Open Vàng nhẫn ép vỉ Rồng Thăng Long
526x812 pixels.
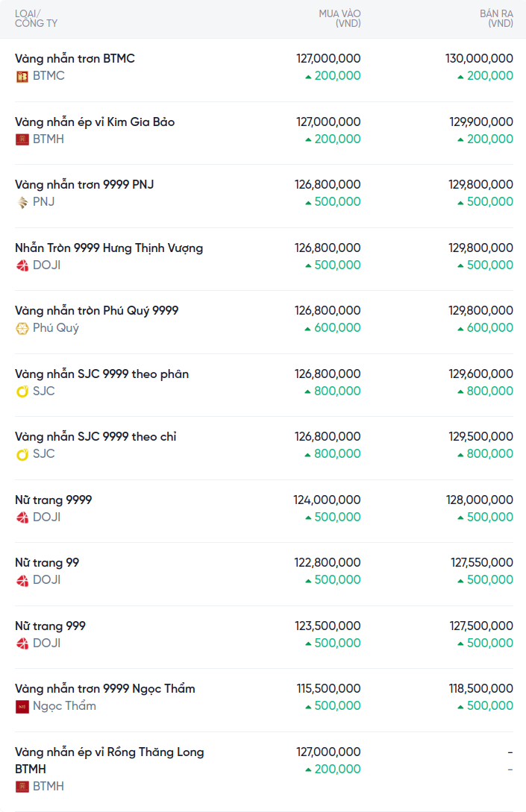pos(109,752)
